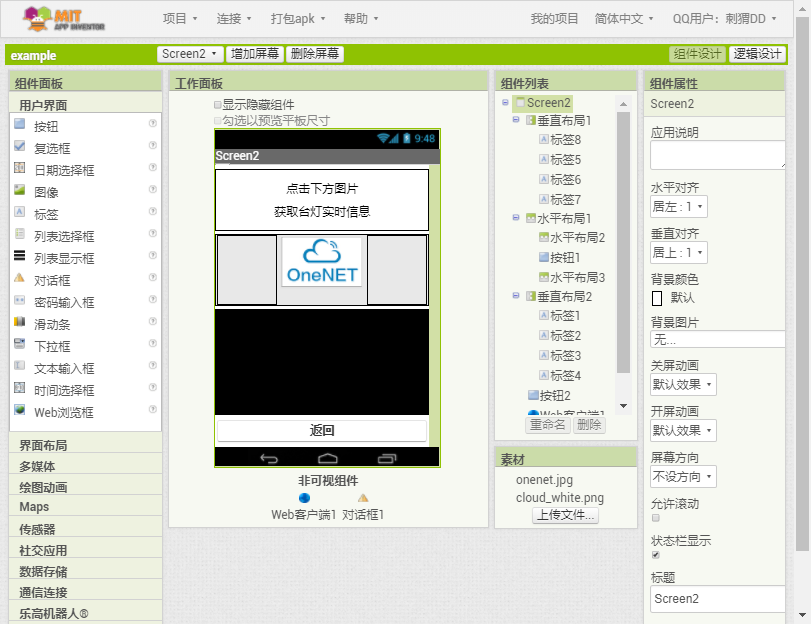Select the 对话框1 non-visible component icon

363,498
